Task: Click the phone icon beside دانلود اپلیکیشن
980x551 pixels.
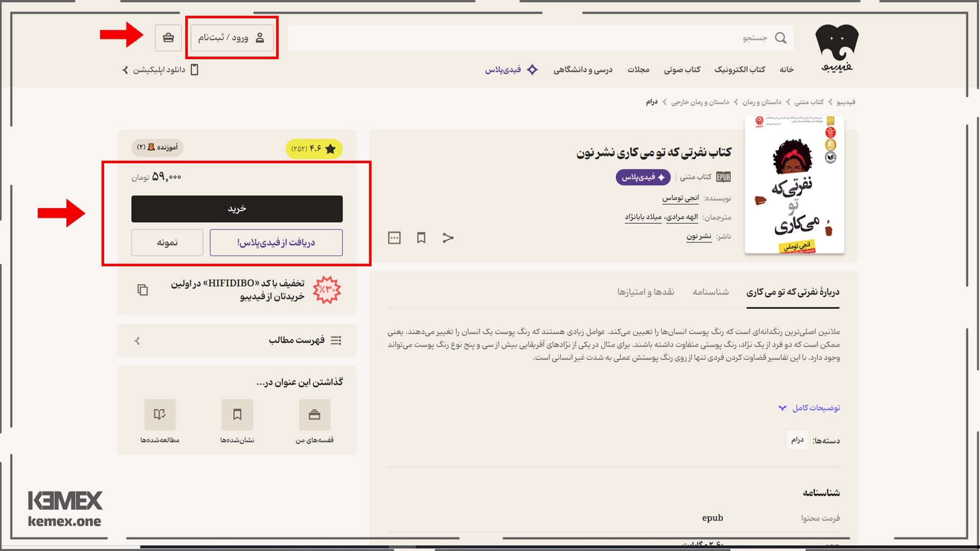Action: point(194,70)
